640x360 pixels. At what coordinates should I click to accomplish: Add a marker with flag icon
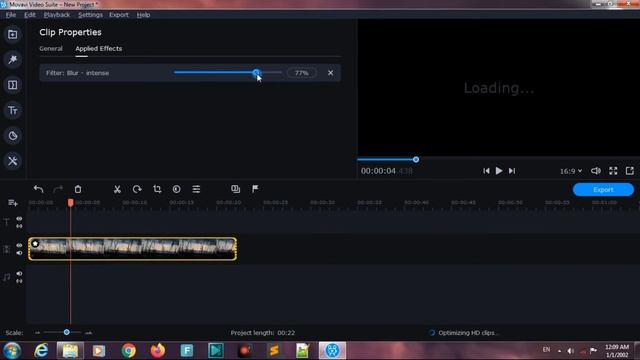(255, 189)
